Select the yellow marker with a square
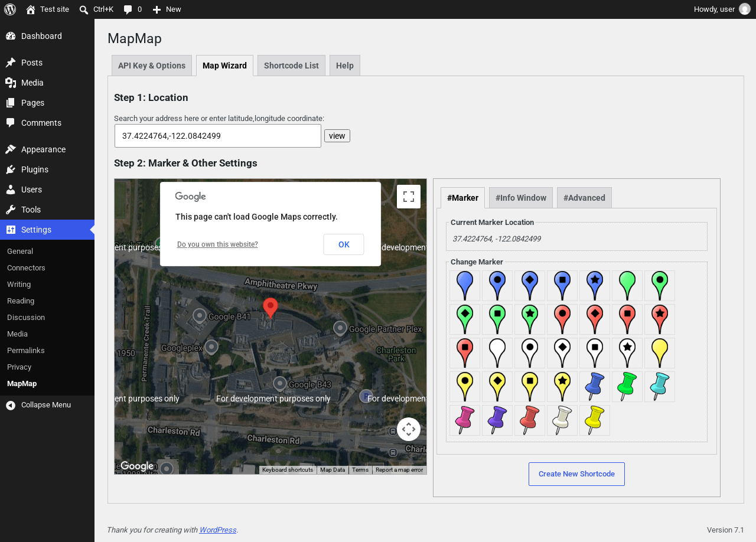This screenshot has height=542, width=756. point(530,387)
